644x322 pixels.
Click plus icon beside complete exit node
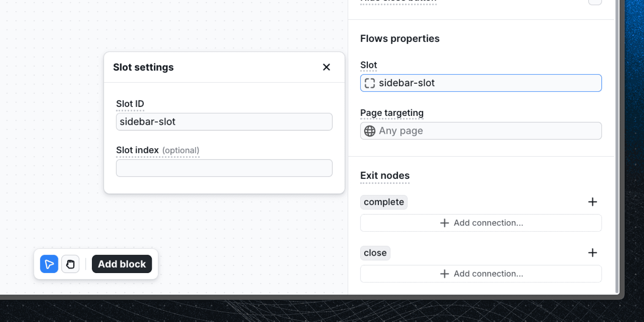click(x=592, y=202)
